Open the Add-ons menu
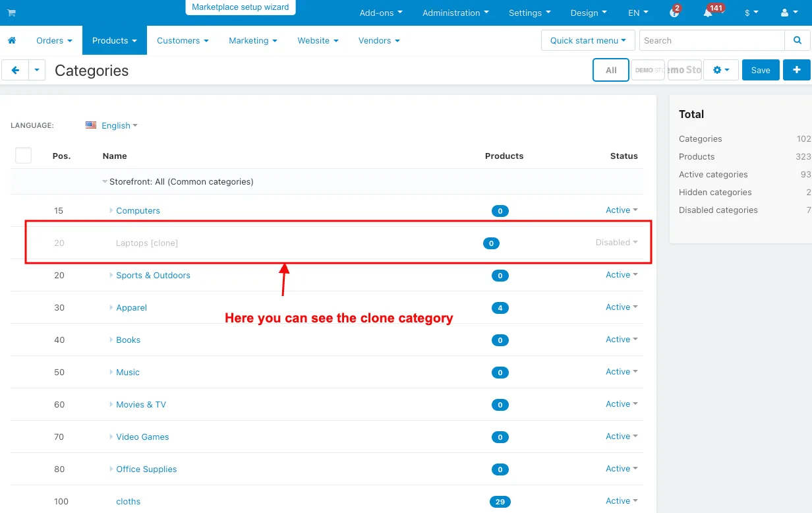Screen dimensions: 812x513 pyautogui.click(x=381, y=13)
